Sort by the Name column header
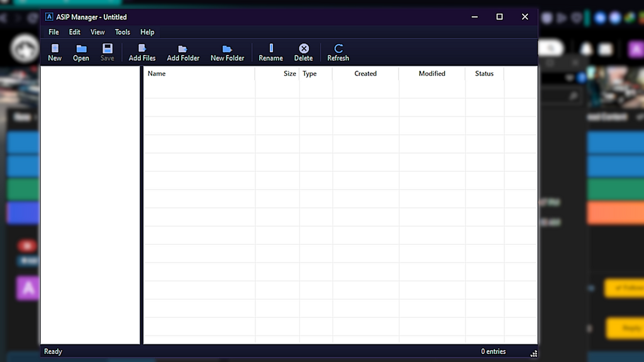This screenshot has height=362, width=644. (x=199, y=74)
